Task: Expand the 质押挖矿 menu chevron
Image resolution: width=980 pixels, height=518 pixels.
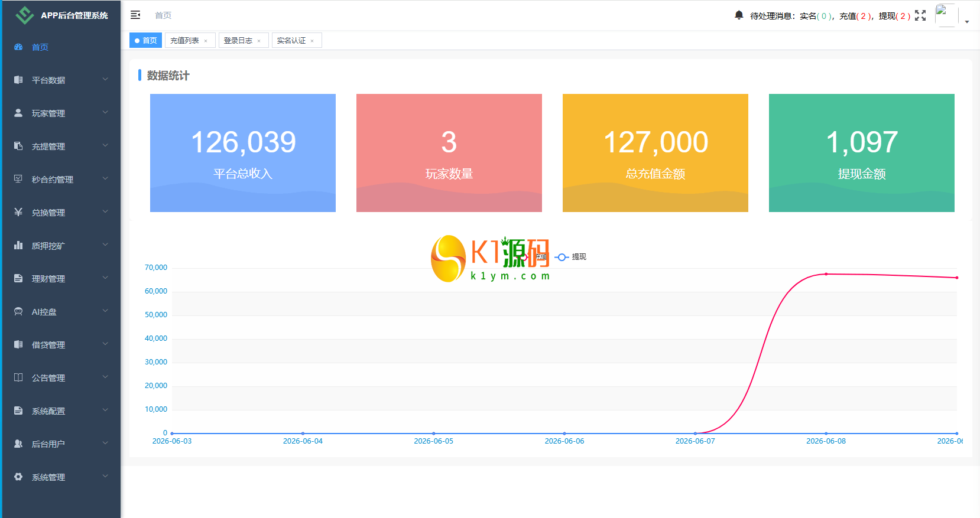Action: click(105, 245)
